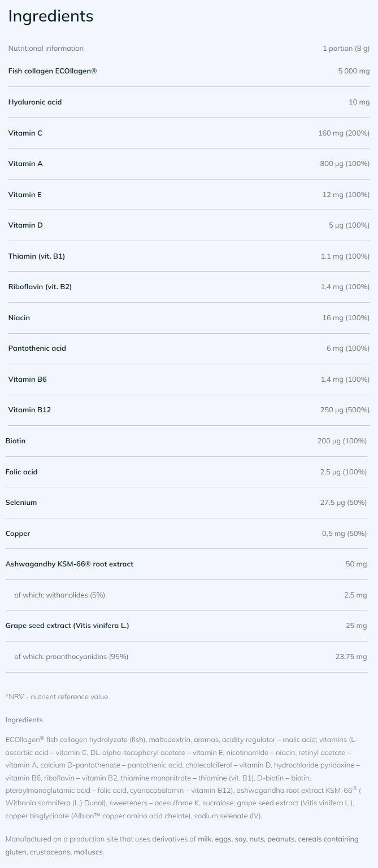This screenshot has width=378, height=868.
Task: Click the Biotin row label
Action: pos(15,441)
